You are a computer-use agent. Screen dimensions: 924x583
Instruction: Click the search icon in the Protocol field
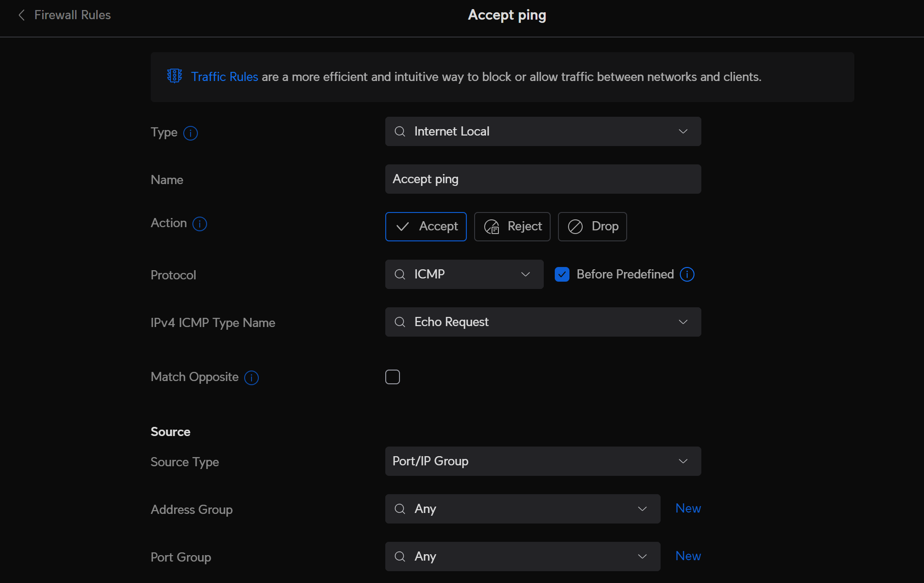(399, 274)
